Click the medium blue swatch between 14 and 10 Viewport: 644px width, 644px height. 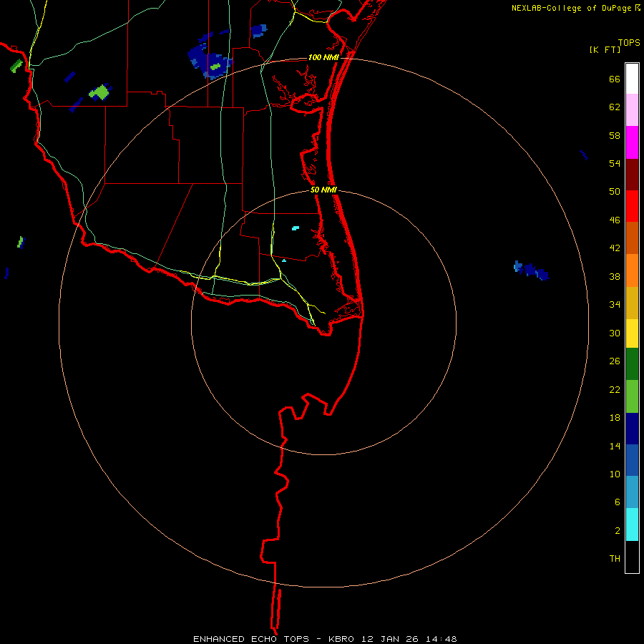coord(632,460)
